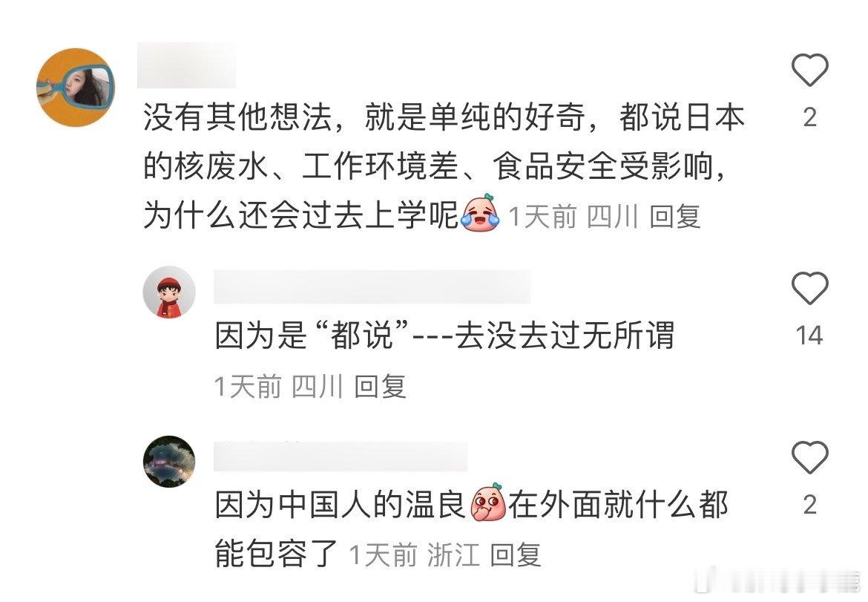Click the crying-laughing emoji after 上学呢
The image size is (868, 602).
(480, 212)
